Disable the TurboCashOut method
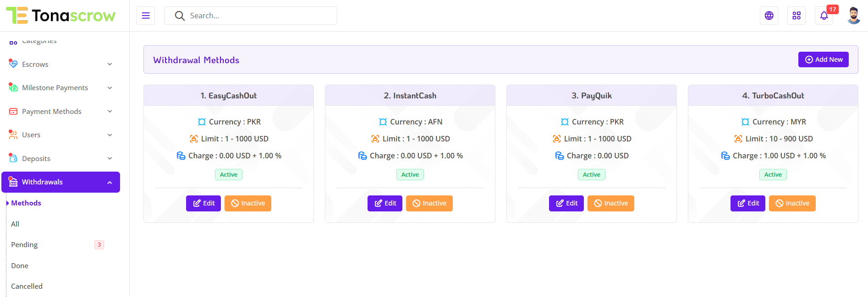 point(792,203)
